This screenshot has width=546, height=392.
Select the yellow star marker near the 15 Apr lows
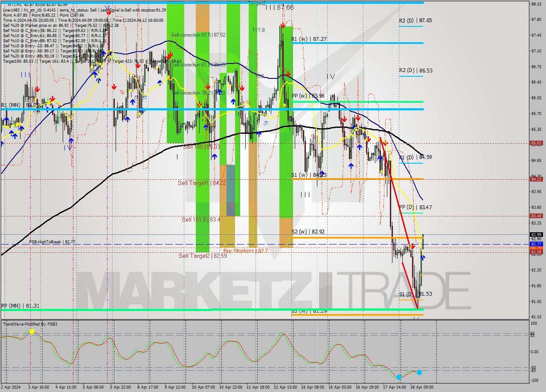(x=343, y=139)
